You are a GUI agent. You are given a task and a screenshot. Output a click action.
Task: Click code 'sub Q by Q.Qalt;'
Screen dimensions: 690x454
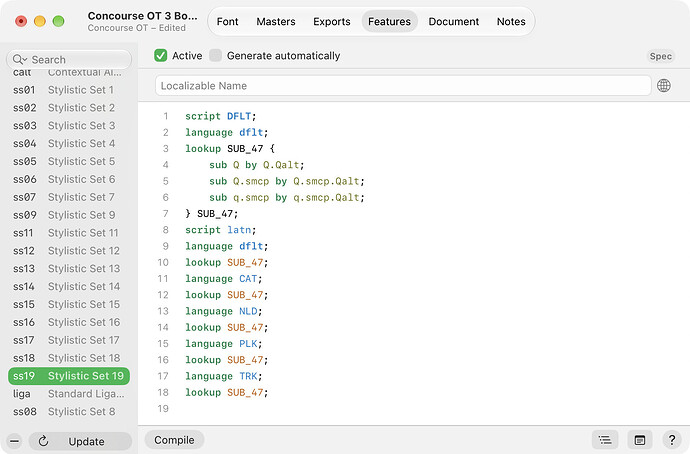(x=257, y=165)
